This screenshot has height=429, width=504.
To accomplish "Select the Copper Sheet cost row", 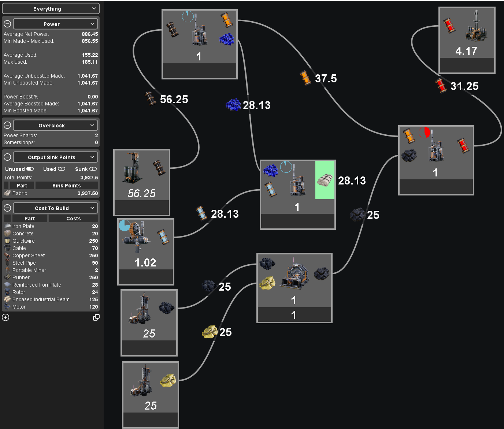I will tap(51, 255).
